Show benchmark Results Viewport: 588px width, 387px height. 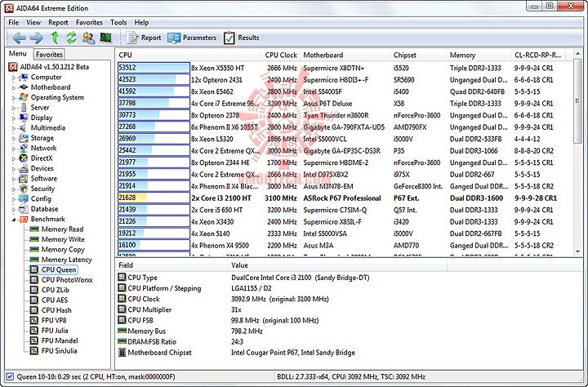[x=241, y=38]
